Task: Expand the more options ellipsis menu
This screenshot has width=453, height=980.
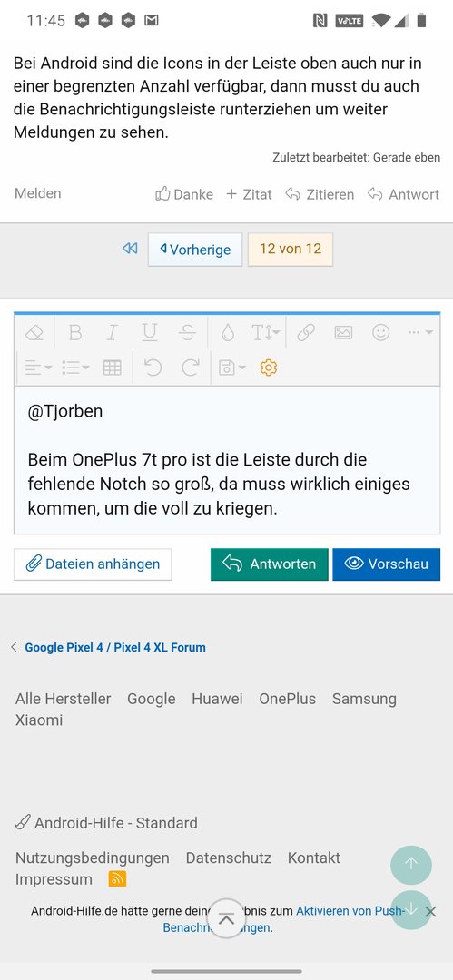Action: coord(420,333)
